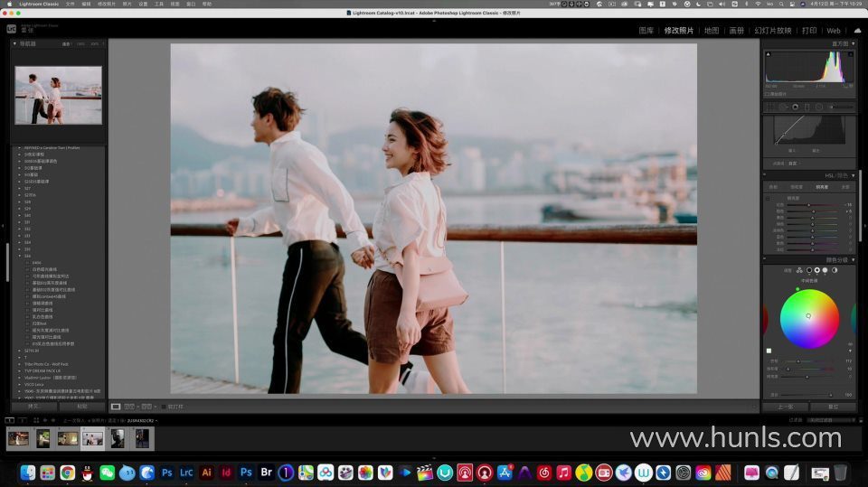Open the Trash in the Dock
Image resolution: width=868 pixels, height=487 pixels.
point(840,473)
